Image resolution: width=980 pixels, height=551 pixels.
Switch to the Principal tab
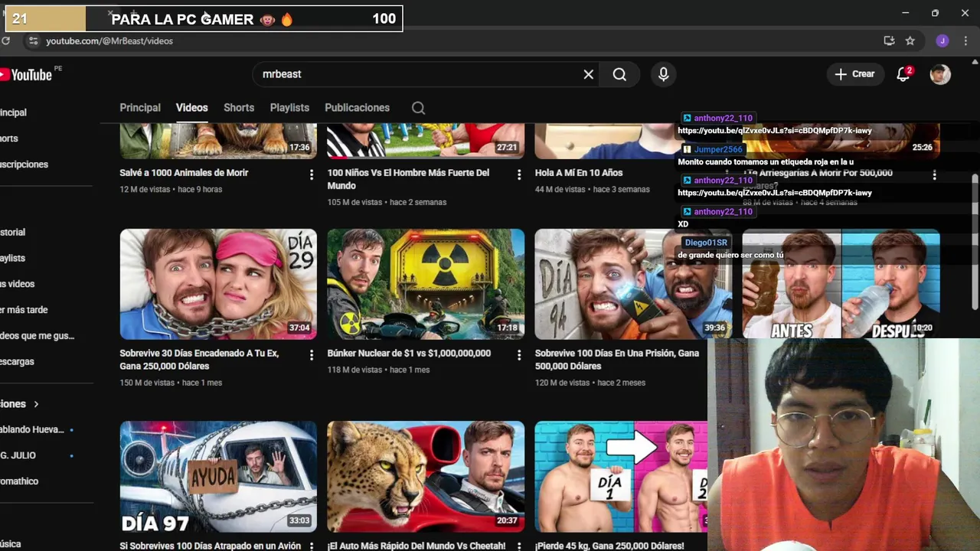[x=140, y=108]
